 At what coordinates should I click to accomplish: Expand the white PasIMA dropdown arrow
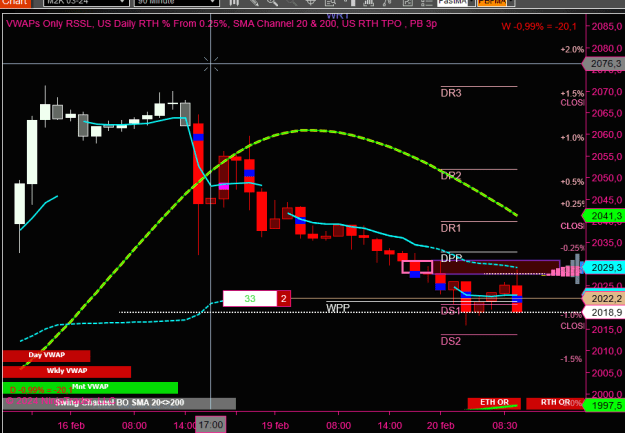click(472, 2)
